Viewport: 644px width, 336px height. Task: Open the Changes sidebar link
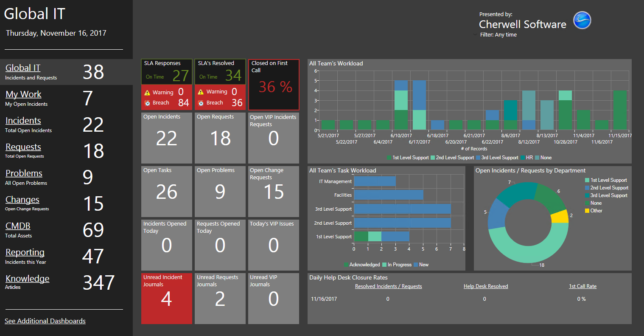click(22, 200)
